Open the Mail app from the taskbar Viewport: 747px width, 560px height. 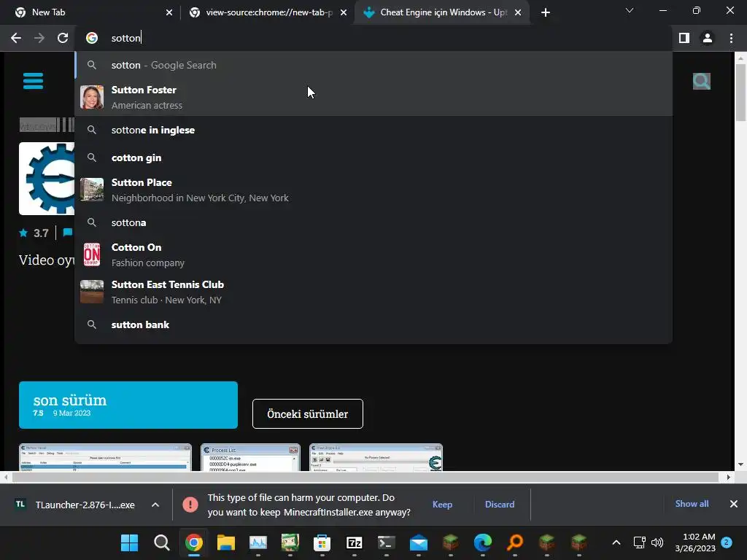(x=418, y=542)
